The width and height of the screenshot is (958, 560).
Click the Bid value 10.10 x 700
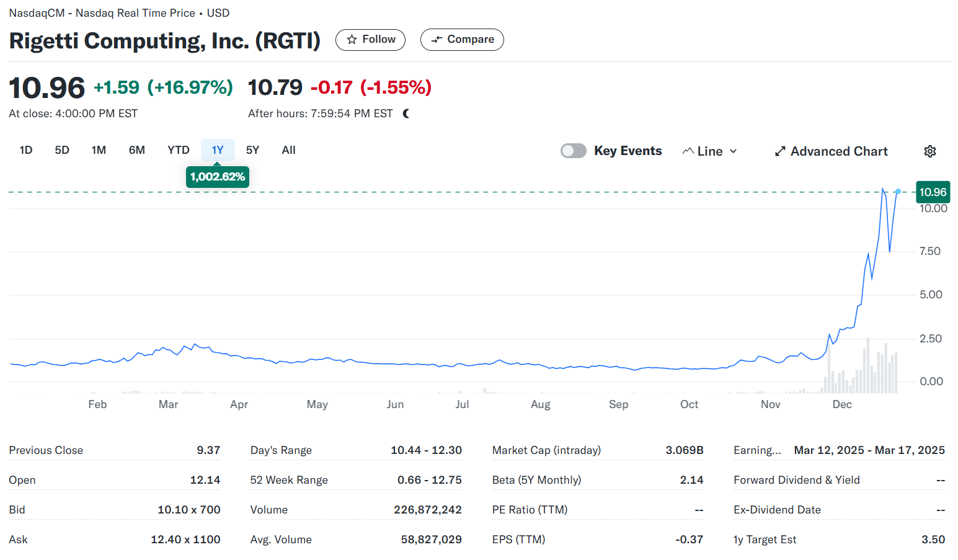pos(189,510)
